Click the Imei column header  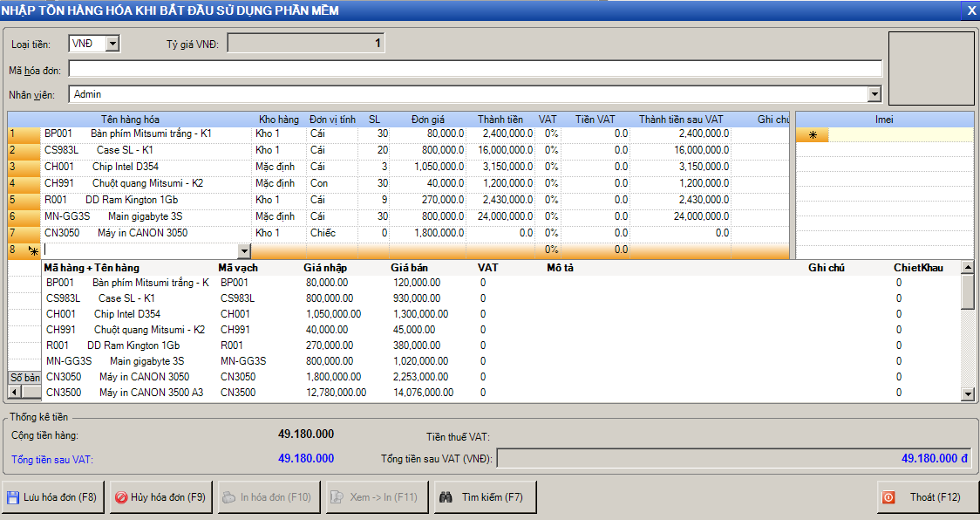(884, 120)
